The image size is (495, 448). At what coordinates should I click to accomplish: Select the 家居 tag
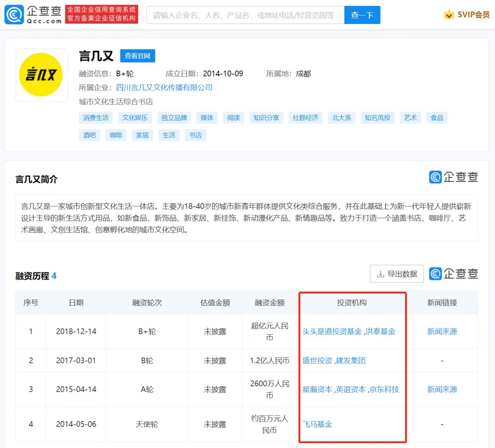[142, 135]
